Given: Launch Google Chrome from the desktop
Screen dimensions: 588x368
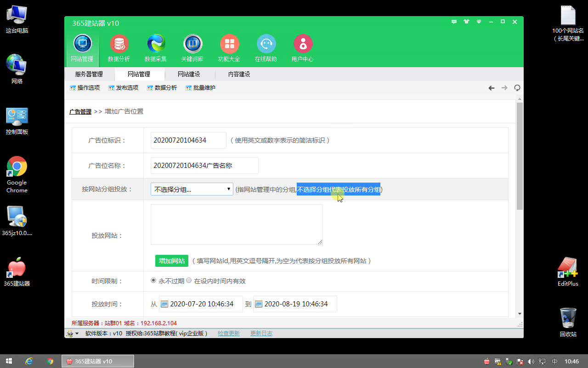Looking at the screenshot, I should [x=17, y=175].
